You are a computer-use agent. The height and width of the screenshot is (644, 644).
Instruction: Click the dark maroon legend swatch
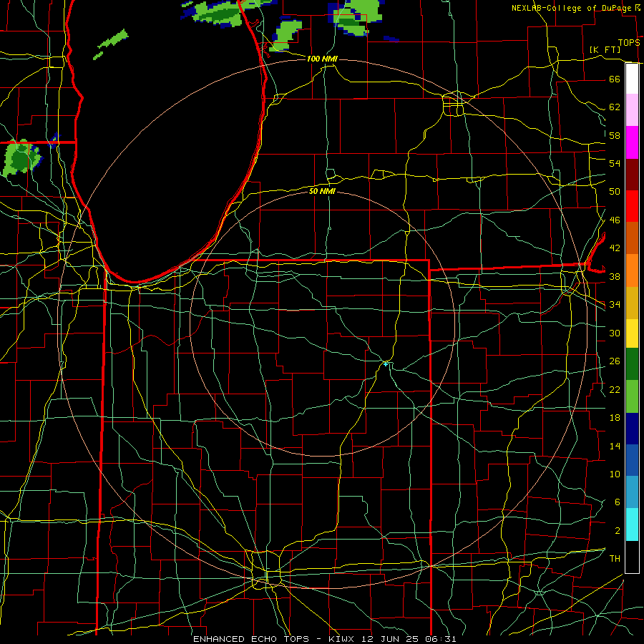pos(632,175)
